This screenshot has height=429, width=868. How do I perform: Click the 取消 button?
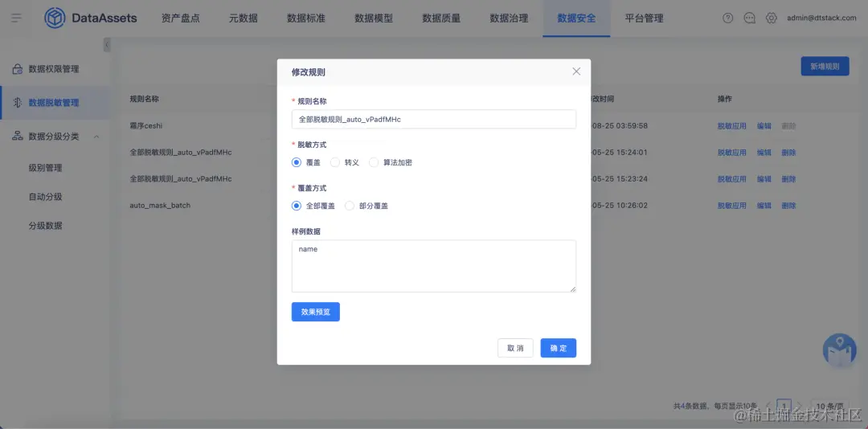click(515, 348)
